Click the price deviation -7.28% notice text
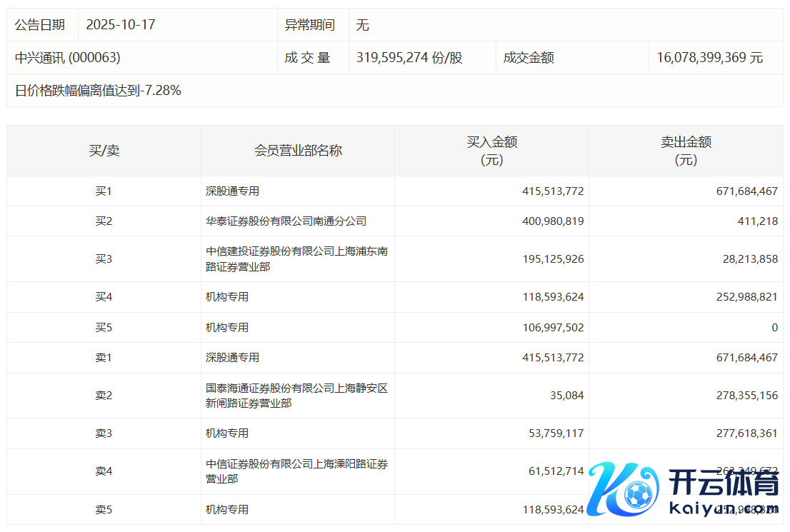Image resolution: width=790 pixels, height=532 pixels. (x=98, y=91)
